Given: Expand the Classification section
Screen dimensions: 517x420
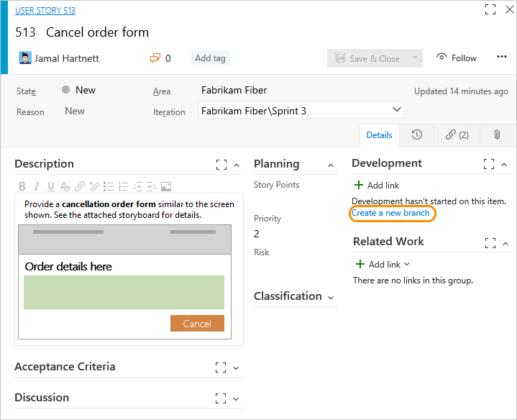Looking at the screenshot, I should 331,297.
